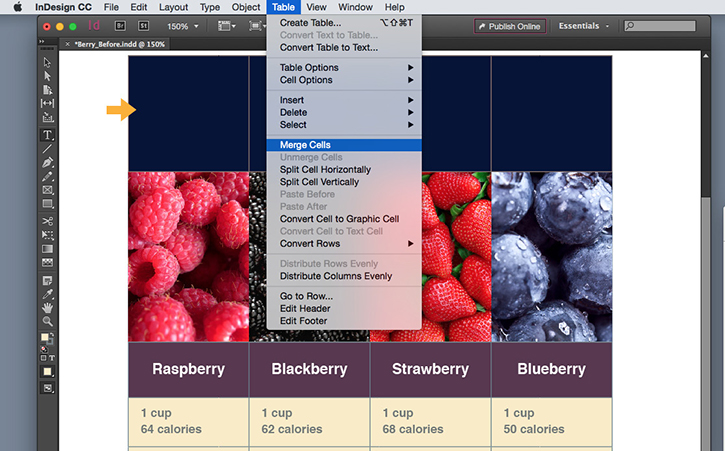Select the Content Collector tool
Screen dimensions: 725x451
47,117
